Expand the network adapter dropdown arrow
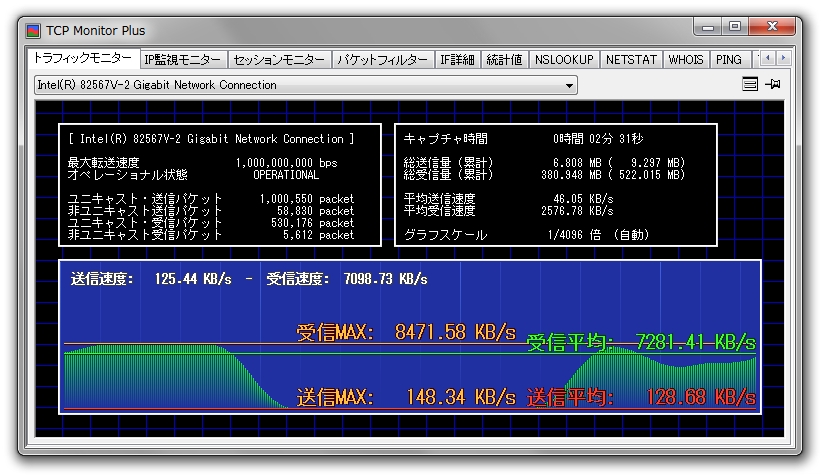This screenshot has width=821, height=475. (x=569, y=85)
